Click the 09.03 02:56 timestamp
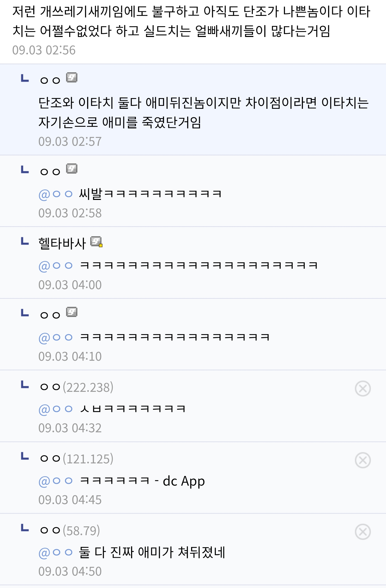Image resolution: width=386 pixels, height=588 pixels. (44, 50)
